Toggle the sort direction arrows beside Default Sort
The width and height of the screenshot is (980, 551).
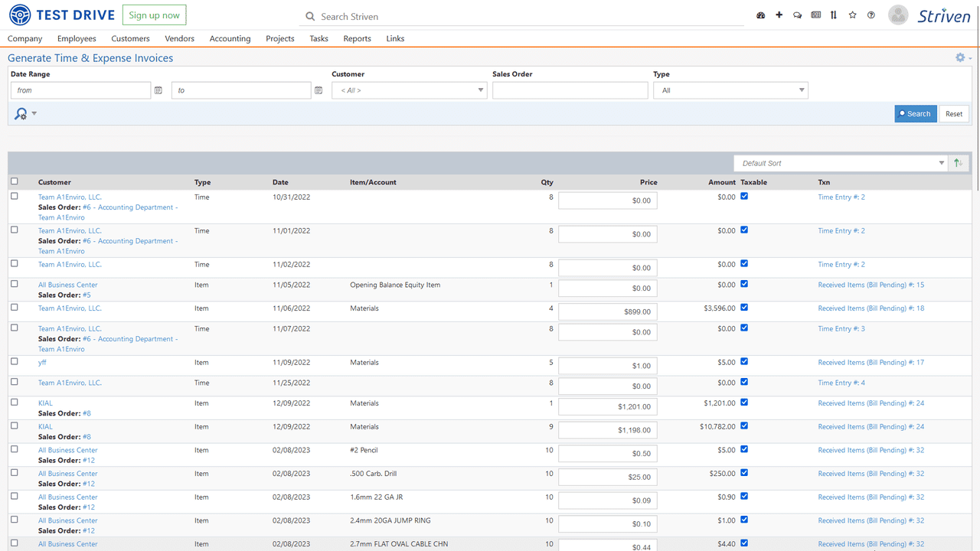pos(957,162)
